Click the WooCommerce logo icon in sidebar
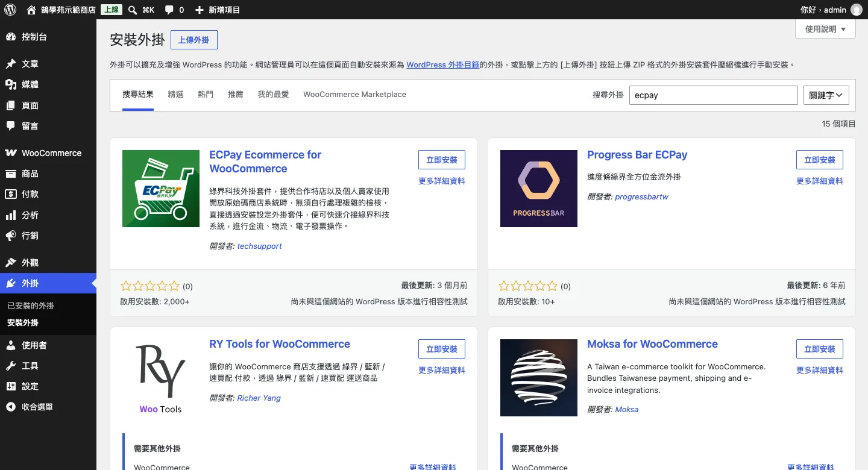This screenshot has width=868, height=470. click(x=11, y=153)
